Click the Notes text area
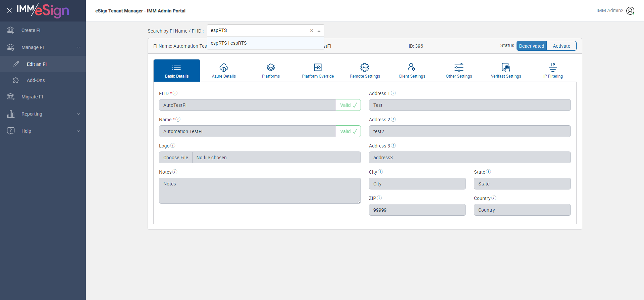644x300 pixels. [x=260, y=190]
